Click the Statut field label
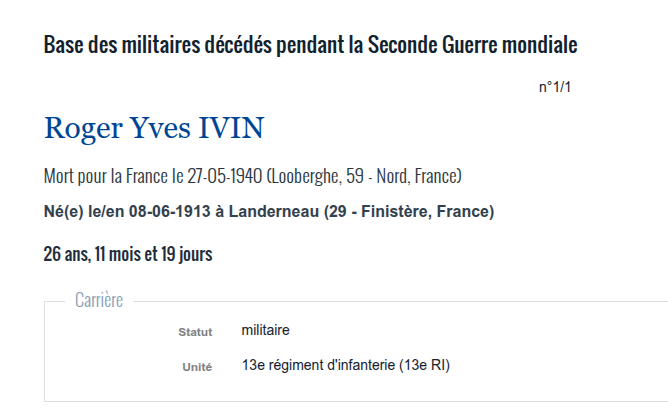Screen dimensions: 668x410 pyautogui.click(x=195, y=332)
